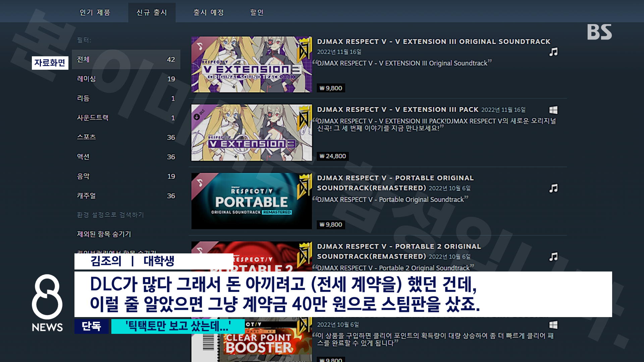
Task: Click DJMAX logo badge on V Extension III soundtrack thumbnail
Action: (x=305, y=49)
